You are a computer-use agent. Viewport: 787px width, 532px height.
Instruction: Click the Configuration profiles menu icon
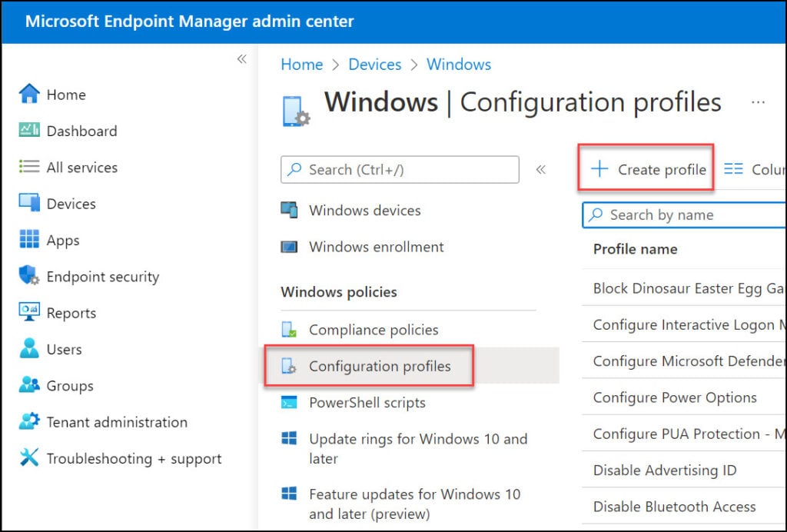point(289,366)
